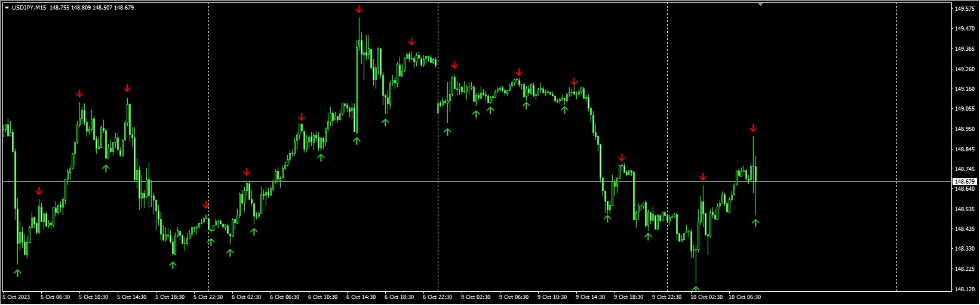
Task: Click the 5 Oct 22:30 time label
Action: pos(208,297)
